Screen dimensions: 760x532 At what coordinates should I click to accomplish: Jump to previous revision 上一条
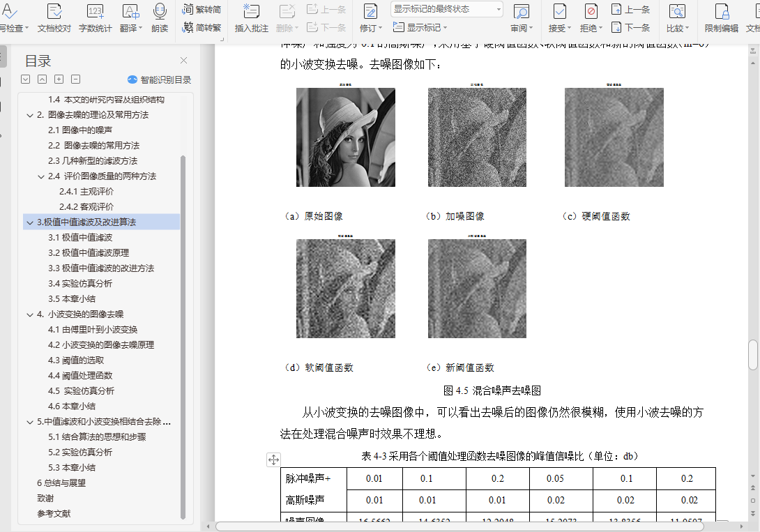point(630,9)
